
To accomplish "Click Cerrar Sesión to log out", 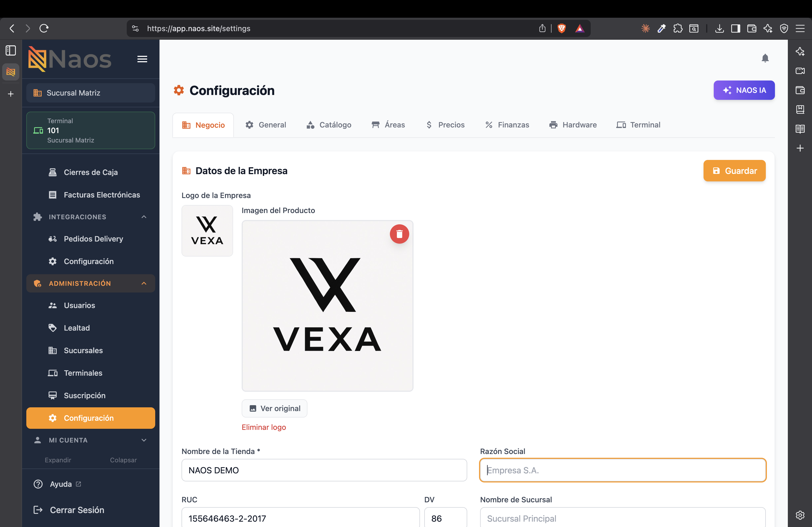I will 68,510.
